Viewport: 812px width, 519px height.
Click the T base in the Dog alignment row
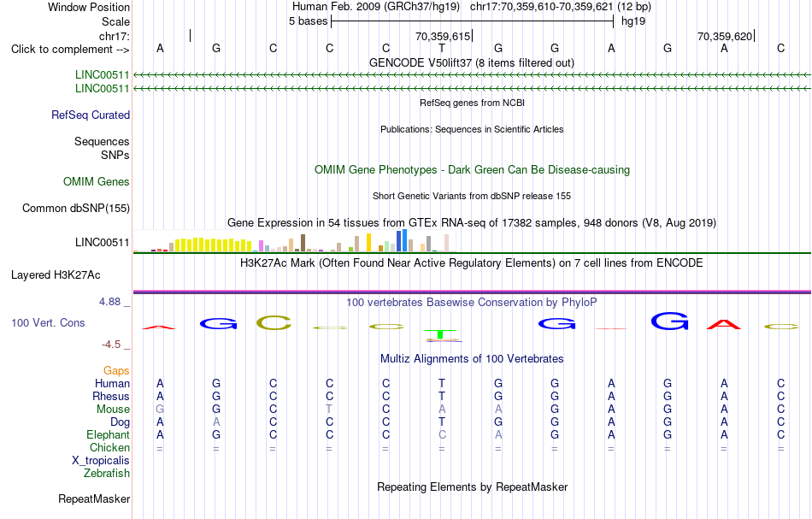(x=442, y=422)
